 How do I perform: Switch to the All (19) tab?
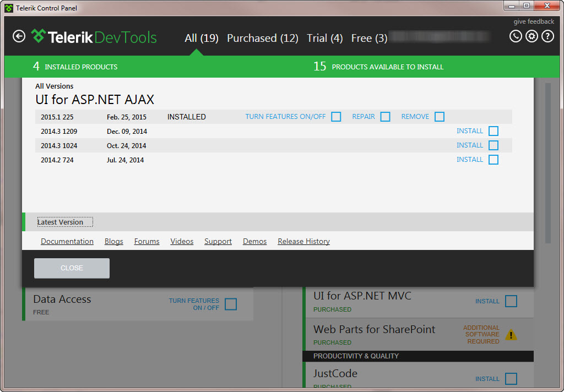202,38
